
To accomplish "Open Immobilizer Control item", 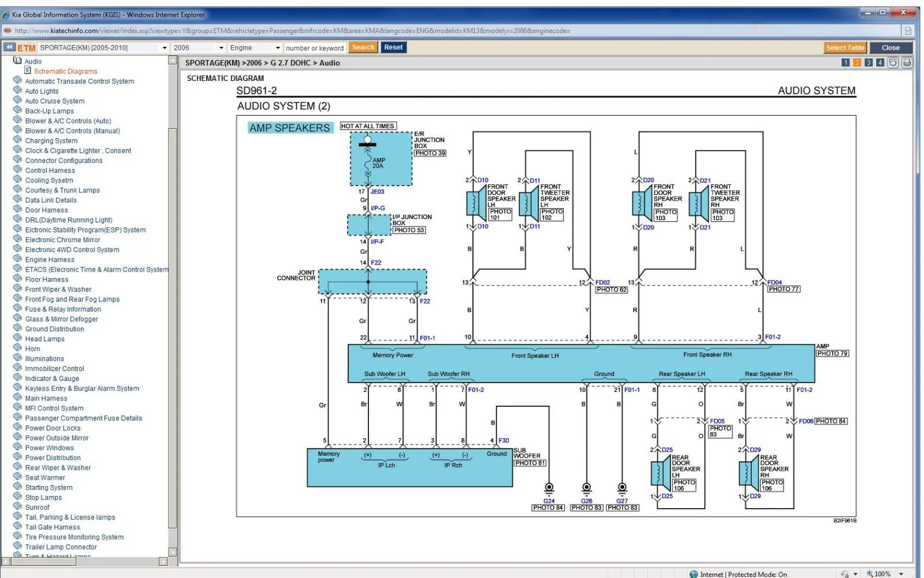I will 54,368.
